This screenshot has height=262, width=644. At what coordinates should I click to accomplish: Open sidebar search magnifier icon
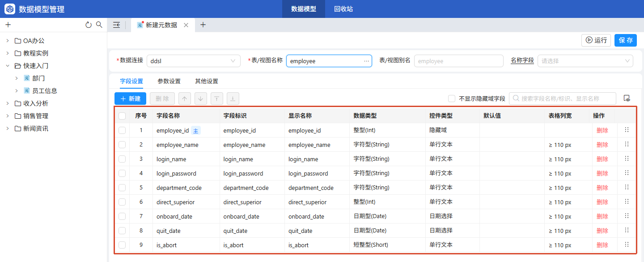(x=99, y=25)
